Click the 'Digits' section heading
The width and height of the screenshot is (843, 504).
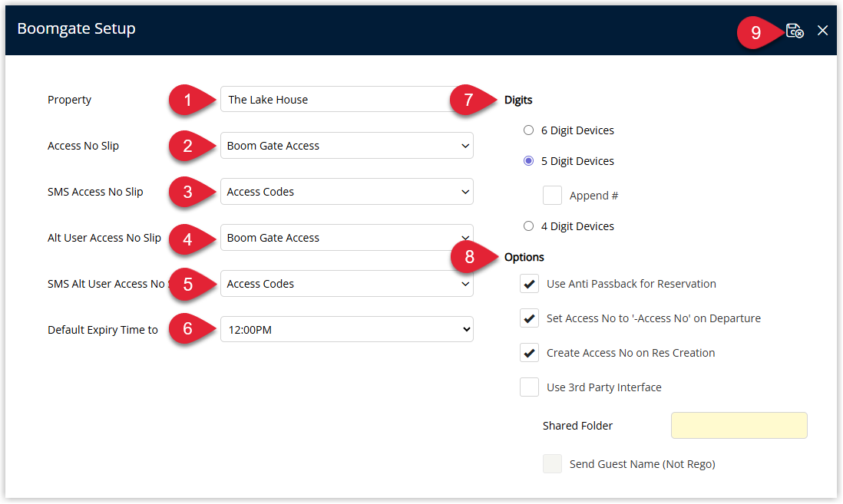[518, 100]
